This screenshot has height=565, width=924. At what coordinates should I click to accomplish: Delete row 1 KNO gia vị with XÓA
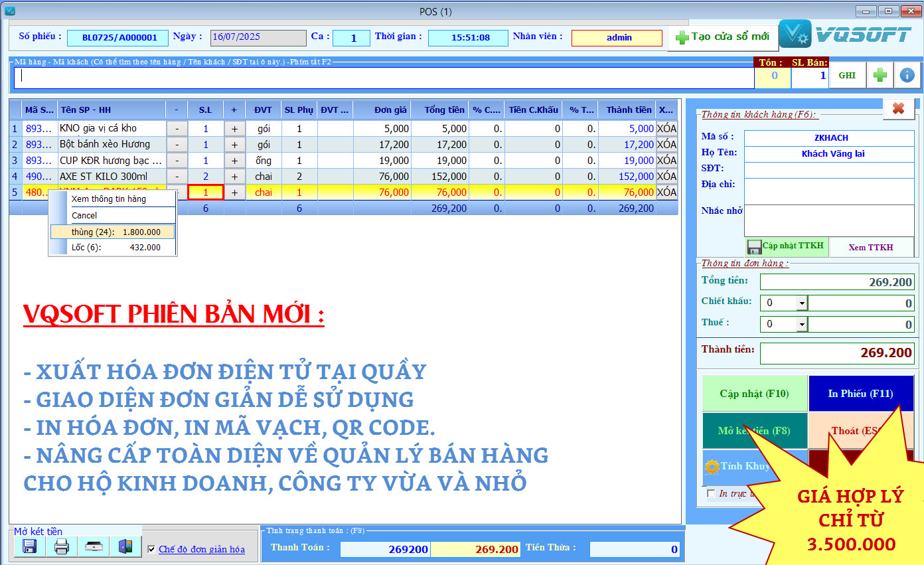tap(667, 128)
